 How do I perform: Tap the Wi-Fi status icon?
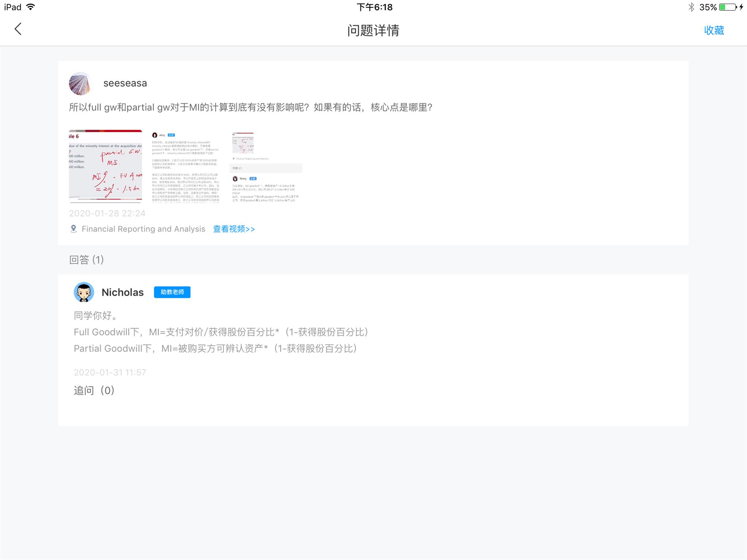pyautogui.click(x=31, y=7)
